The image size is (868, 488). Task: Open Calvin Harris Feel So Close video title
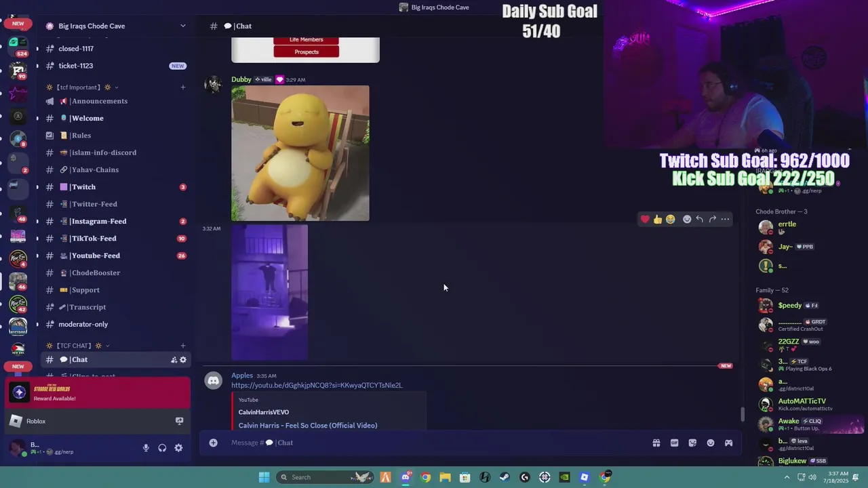tap(308, 426)
